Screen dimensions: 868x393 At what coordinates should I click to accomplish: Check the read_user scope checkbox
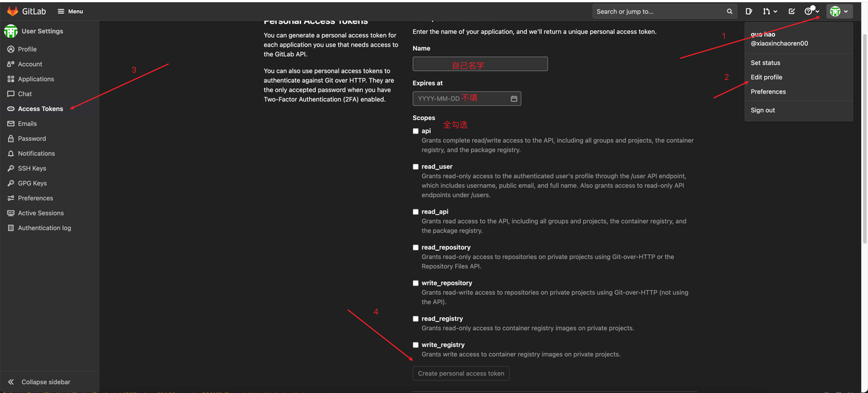[x=416, y=167]
